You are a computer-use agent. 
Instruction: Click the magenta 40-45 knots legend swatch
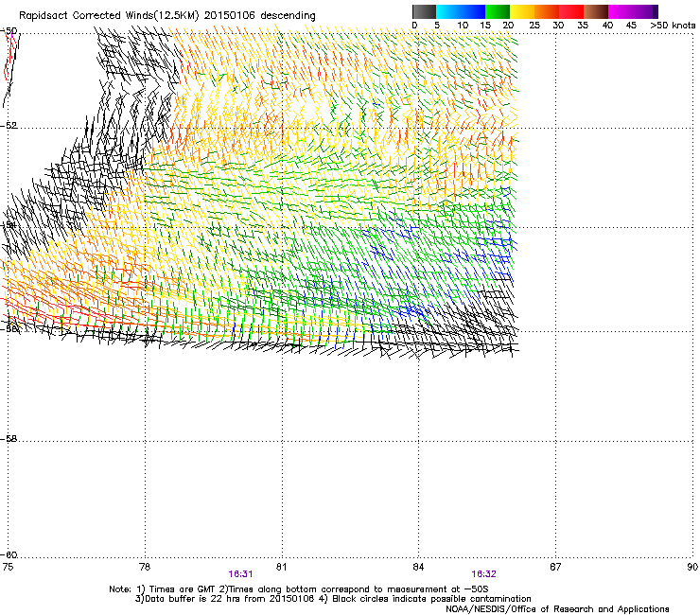coord(621,11)
